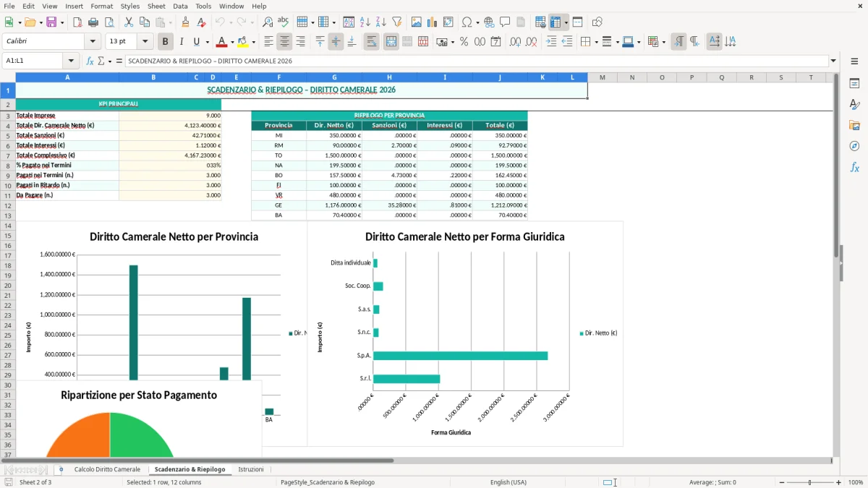Screen dimensions: 868x488
Task: Open the Font Color dropdown arrow
Action: point(231,42)
